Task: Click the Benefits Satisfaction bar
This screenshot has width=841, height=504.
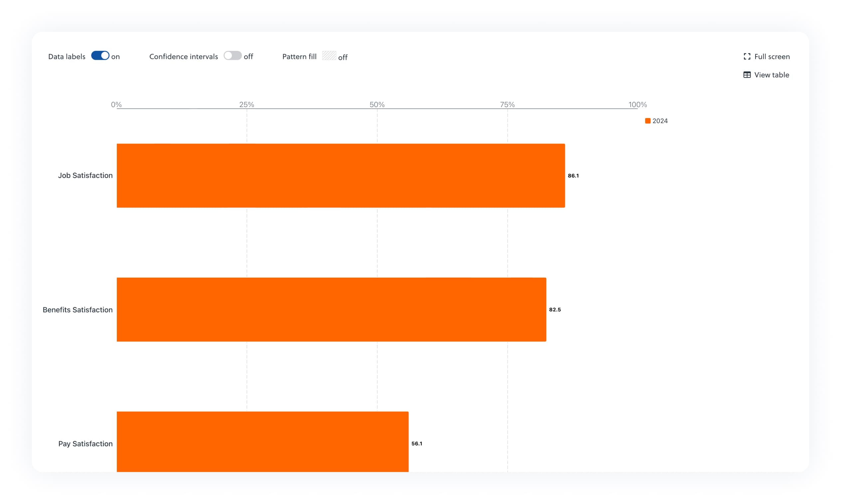Action: 331,310
